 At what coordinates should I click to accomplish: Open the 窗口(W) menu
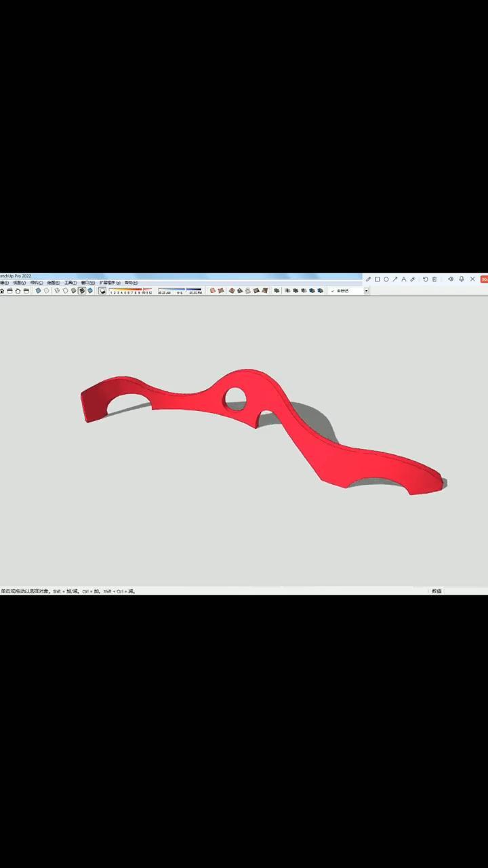coord(88,283)
